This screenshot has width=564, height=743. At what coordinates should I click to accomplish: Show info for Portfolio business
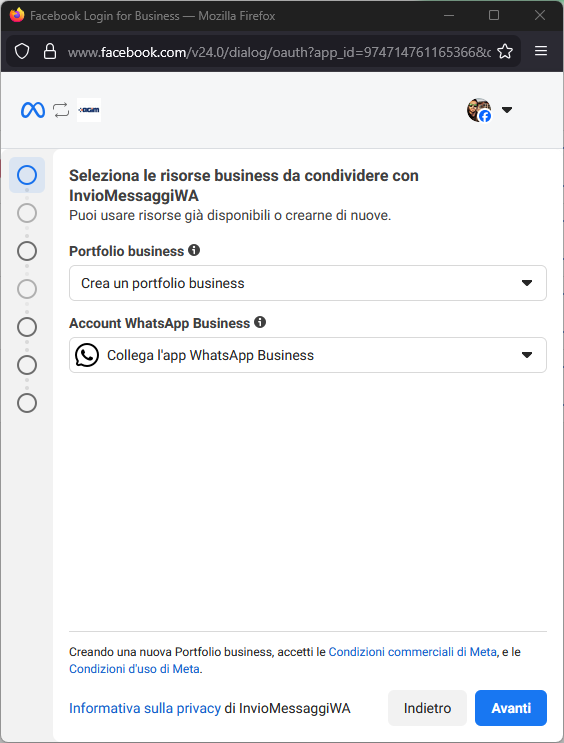[194, 250]
